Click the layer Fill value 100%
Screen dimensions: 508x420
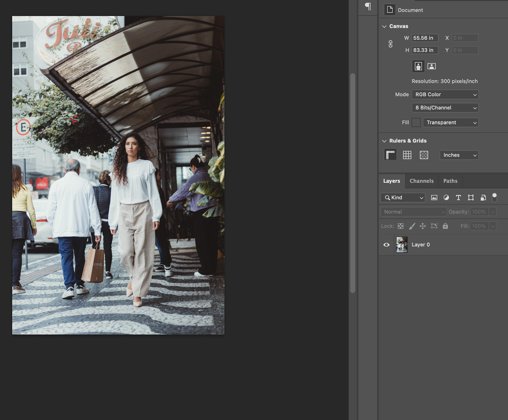479,226
